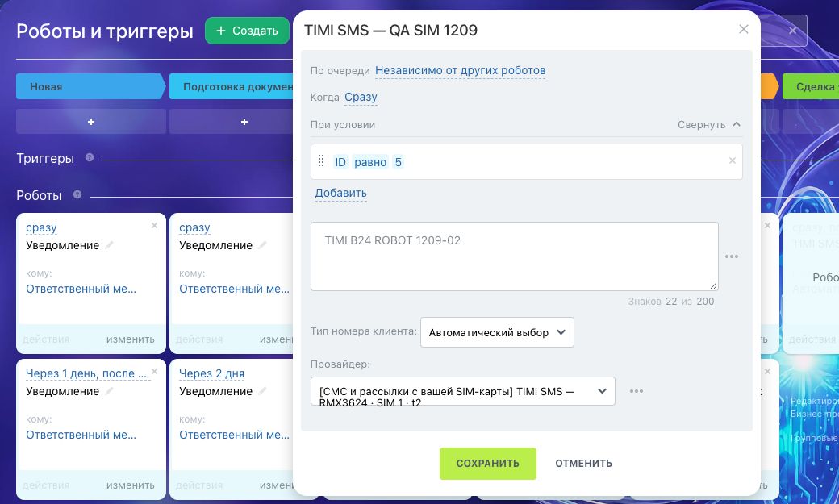The height and width of the screenshot is (504, 839).
Task: Select the Новая stage tab
Action: point(90,86)
